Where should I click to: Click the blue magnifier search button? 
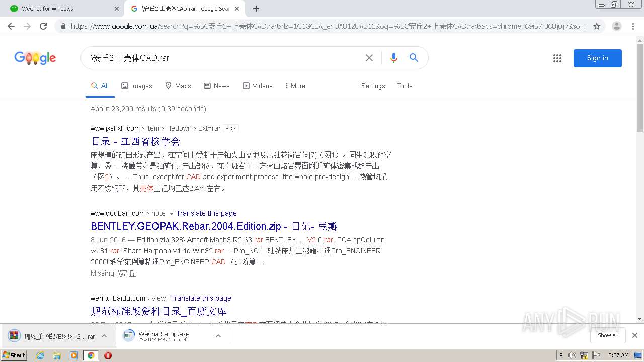pyautogui.click(x=414, y=58)
